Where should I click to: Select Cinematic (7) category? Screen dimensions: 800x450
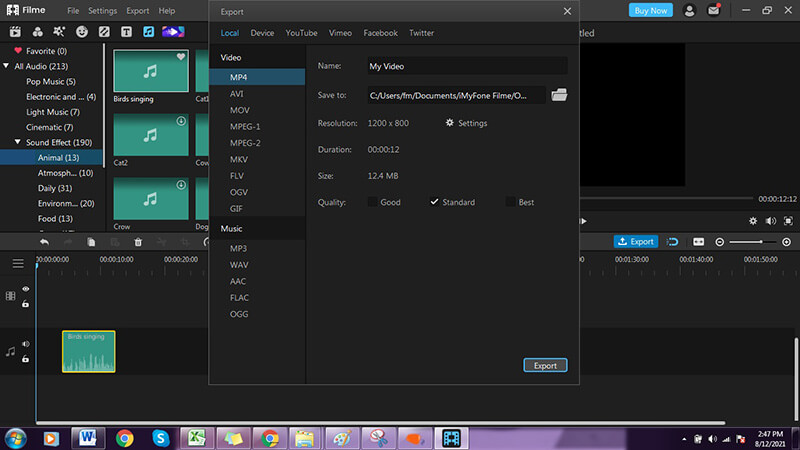tap(49, 127)
